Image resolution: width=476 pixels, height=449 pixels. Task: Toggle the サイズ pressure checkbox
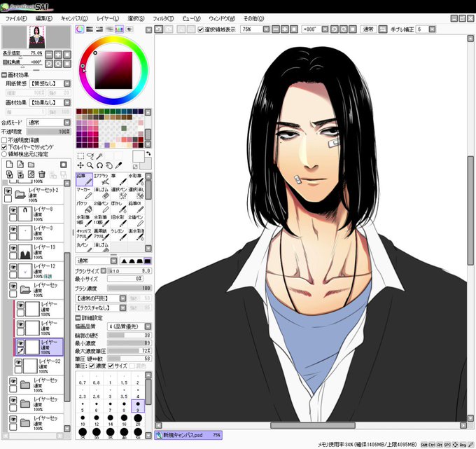click(x=111, y=366)
